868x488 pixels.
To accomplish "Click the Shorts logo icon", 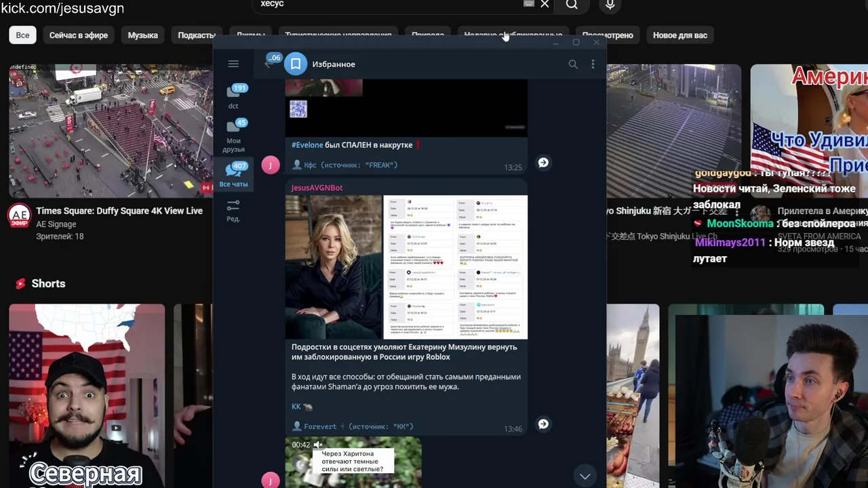I will point(20,283).
